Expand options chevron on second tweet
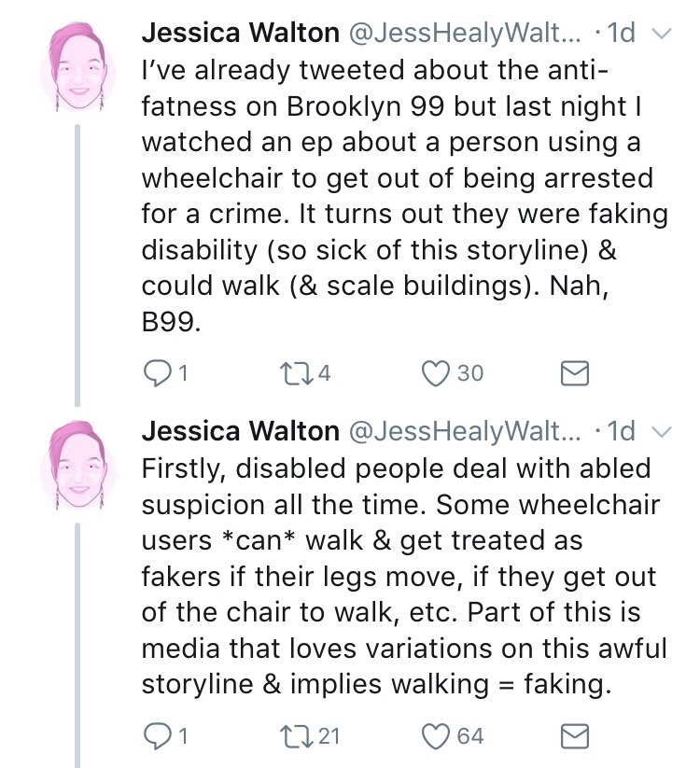The height and width of the screenshot is (768, 700). pyautogui.click(x=660, y=431)
